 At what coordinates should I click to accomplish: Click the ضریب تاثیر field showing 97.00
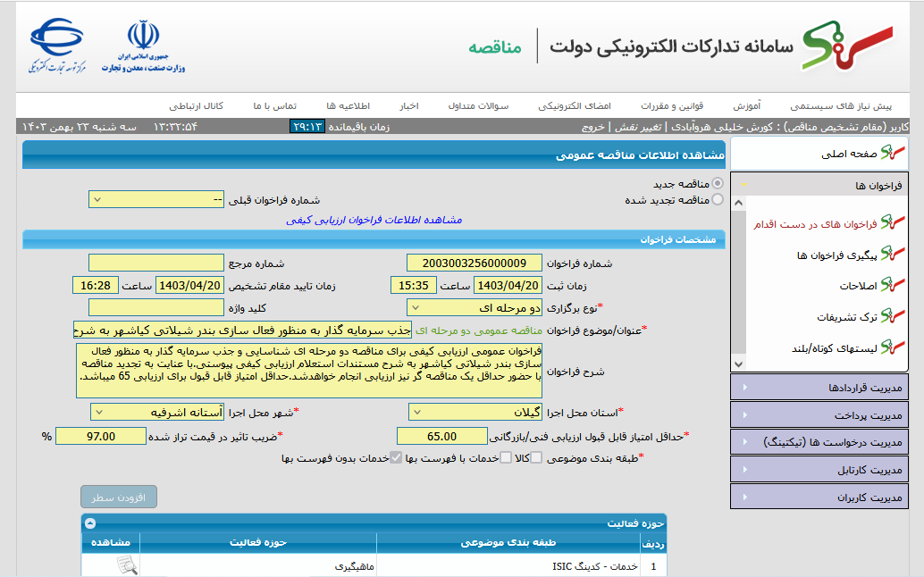[101, 436]
